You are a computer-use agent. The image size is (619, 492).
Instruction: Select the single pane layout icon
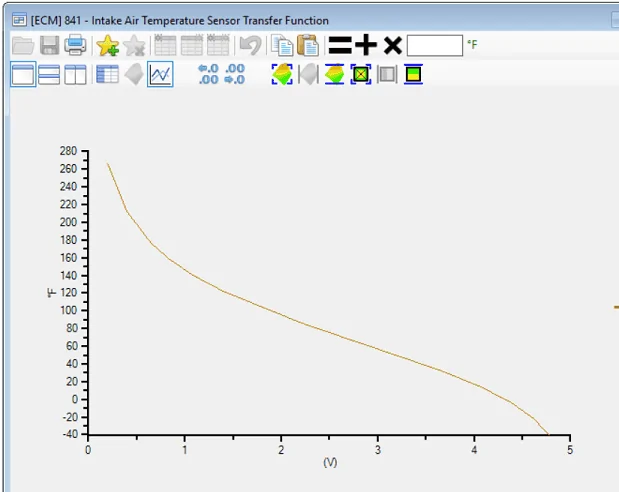(23, 74)
